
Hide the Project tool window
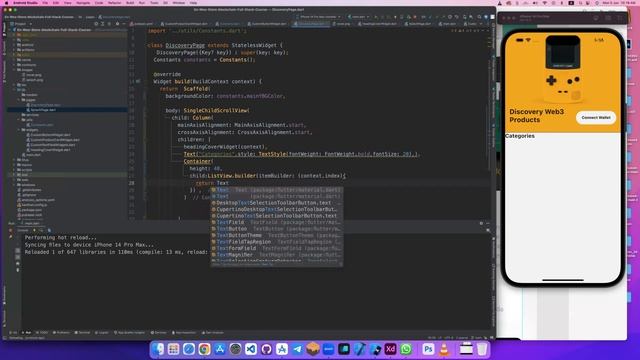[123, 24]
